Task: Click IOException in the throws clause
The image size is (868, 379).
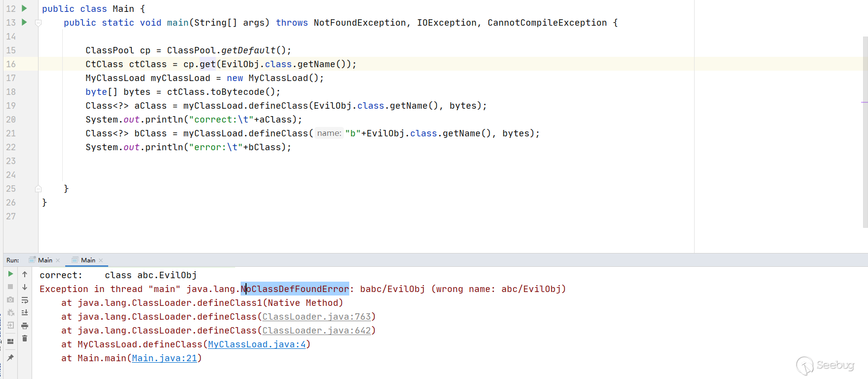Action: 447,23
